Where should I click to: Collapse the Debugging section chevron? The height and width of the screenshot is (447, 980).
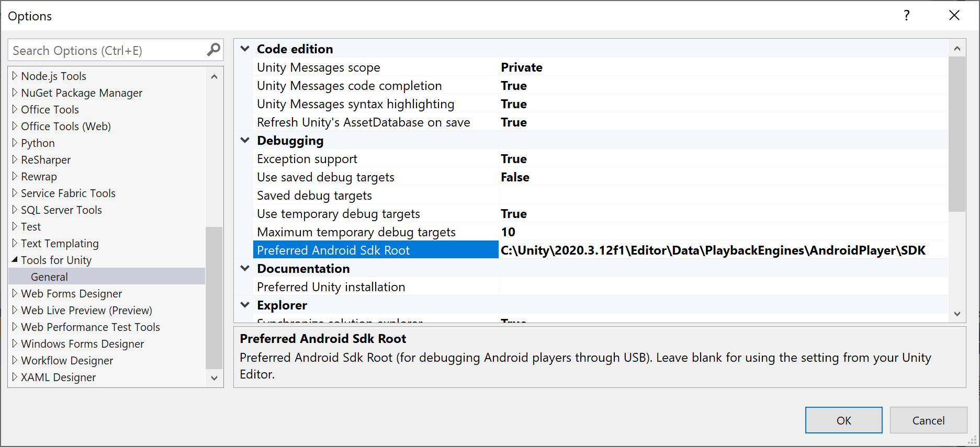point(245,141)
